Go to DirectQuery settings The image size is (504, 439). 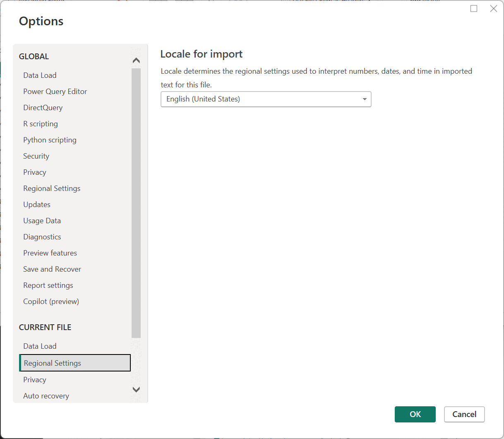[43, 108]
